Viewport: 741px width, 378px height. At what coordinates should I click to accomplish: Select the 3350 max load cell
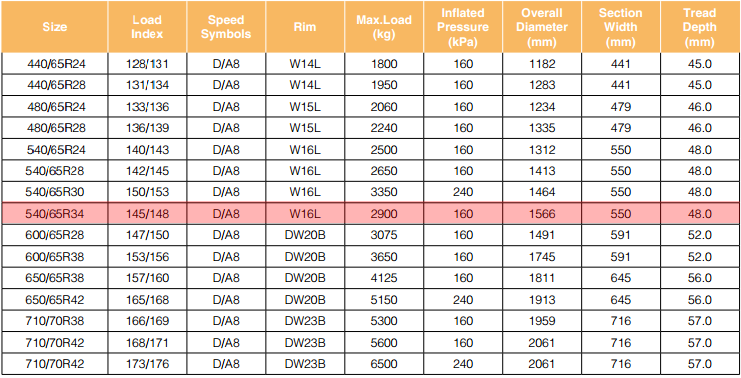click(384, 192)
